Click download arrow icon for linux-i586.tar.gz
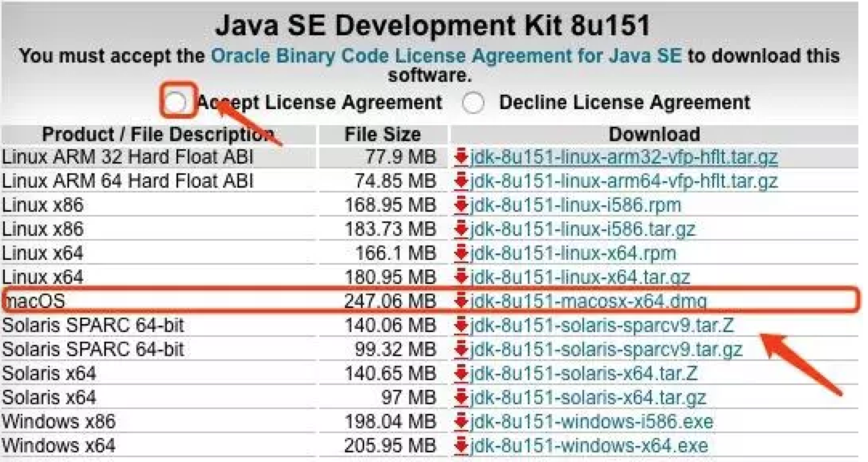This screenshot has height=462, width=868. 461,229
